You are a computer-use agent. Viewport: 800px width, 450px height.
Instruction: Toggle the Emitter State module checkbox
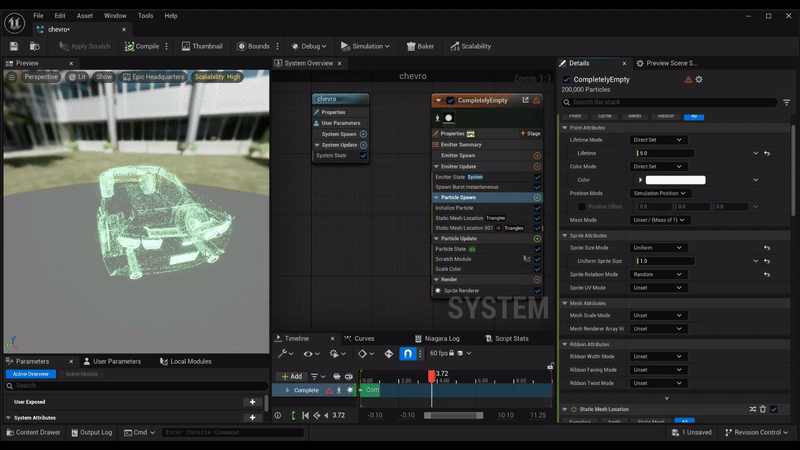coord(537,177)
